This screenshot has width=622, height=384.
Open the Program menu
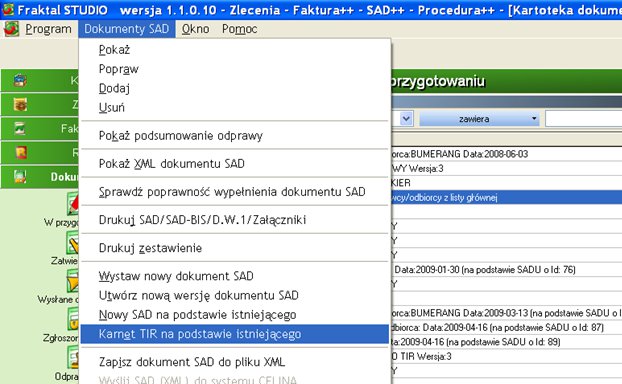[x=48, y=29]
